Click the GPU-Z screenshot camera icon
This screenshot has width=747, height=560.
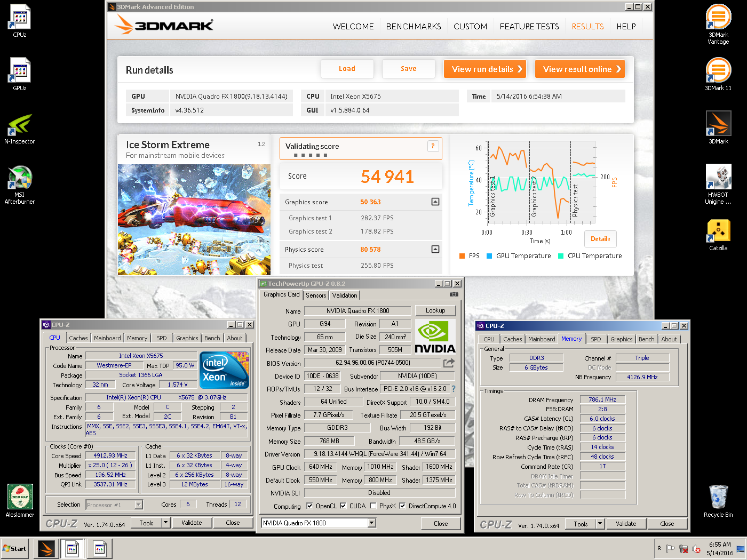454,294
